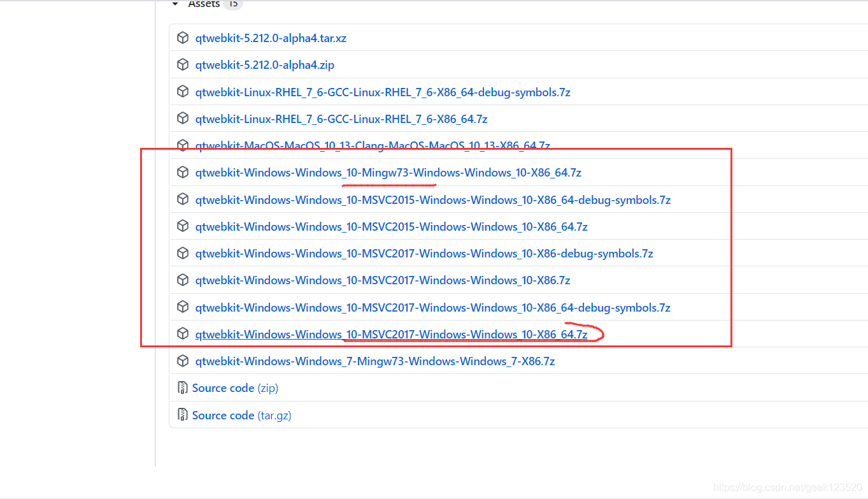Viewport: 868px width, 499px height.
Task: Download qtwebkit-5.212.0-alpha4.tar.xz
Action: (271, 38)
